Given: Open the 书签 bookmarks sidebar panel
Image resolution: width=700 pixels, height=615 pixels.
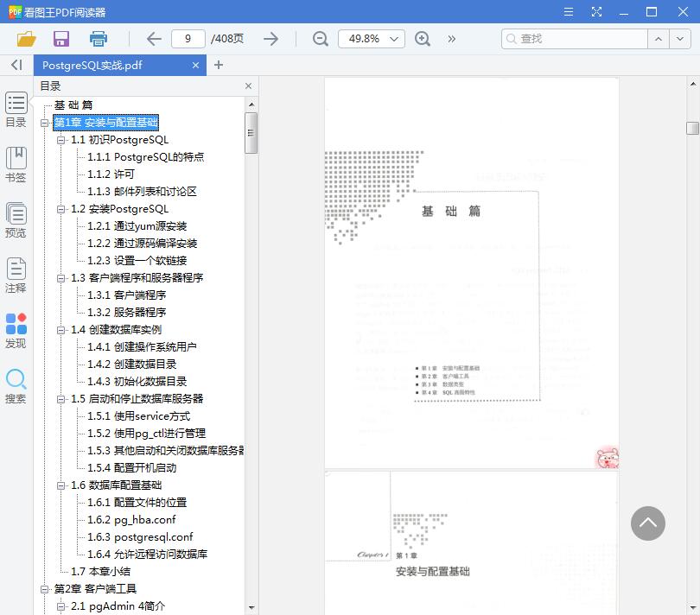Looking at the screenshot, I should coord(16,165).
